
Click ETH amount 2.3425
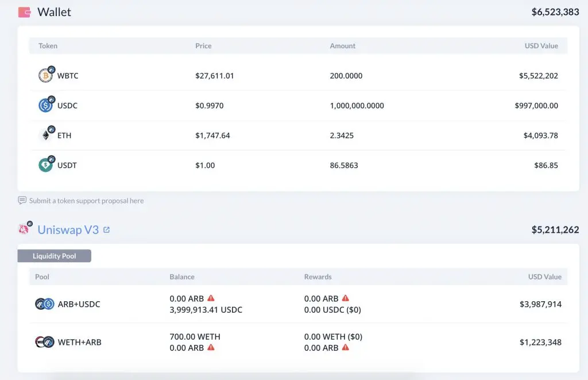342,135
